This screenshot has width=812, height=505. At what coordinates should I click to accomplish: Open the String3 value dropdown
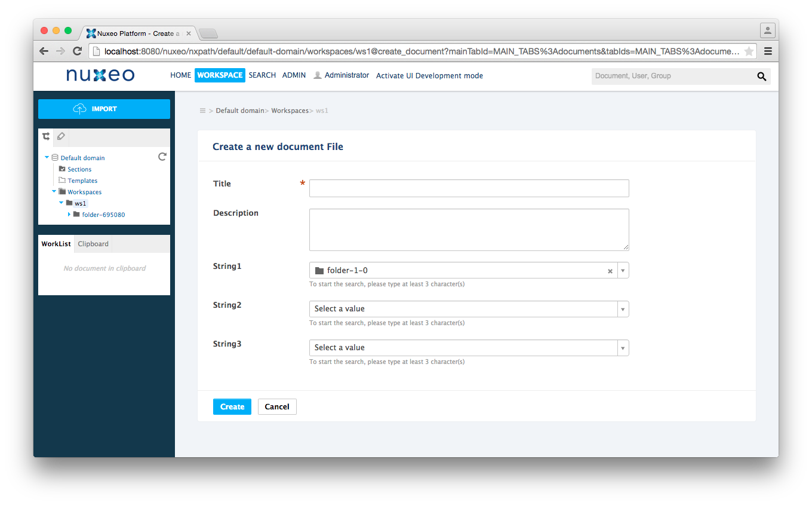[623, 347]
